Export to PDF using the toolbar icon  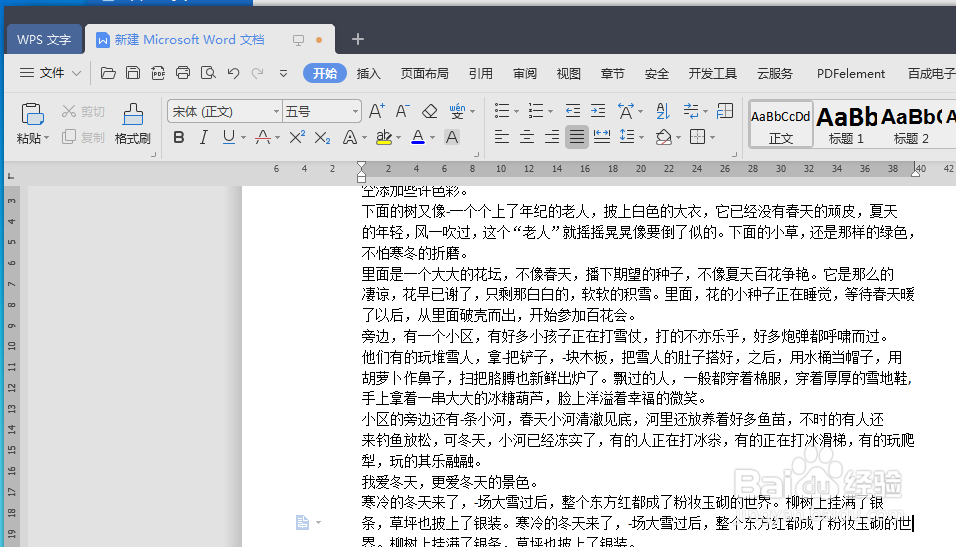158,73
